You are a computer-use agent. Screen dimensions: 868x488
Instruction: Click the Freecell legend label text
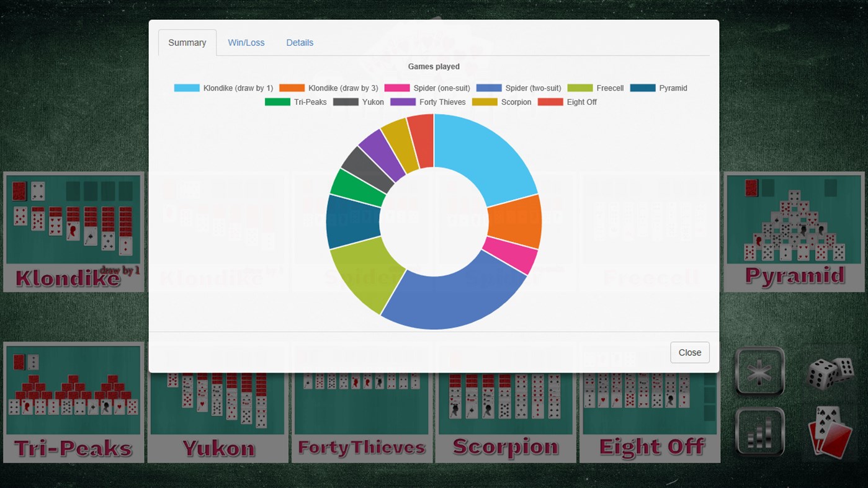(610, 88)
